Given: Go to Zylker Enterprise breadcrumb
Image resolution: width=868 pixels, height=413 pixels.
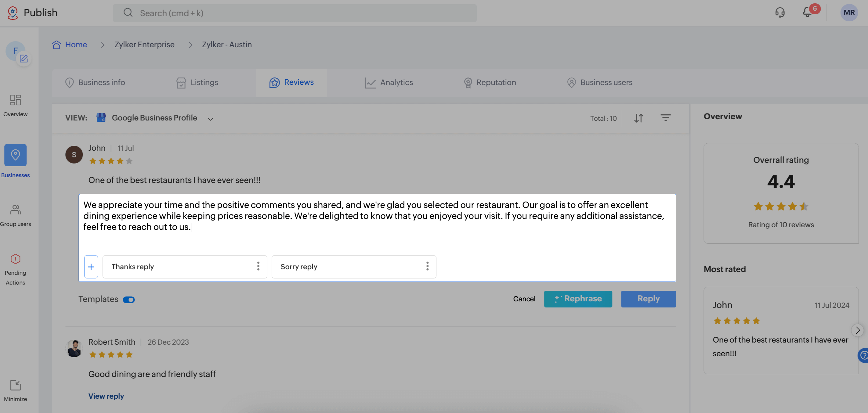Looking at the screenshot, I should [x=145, y=45].
